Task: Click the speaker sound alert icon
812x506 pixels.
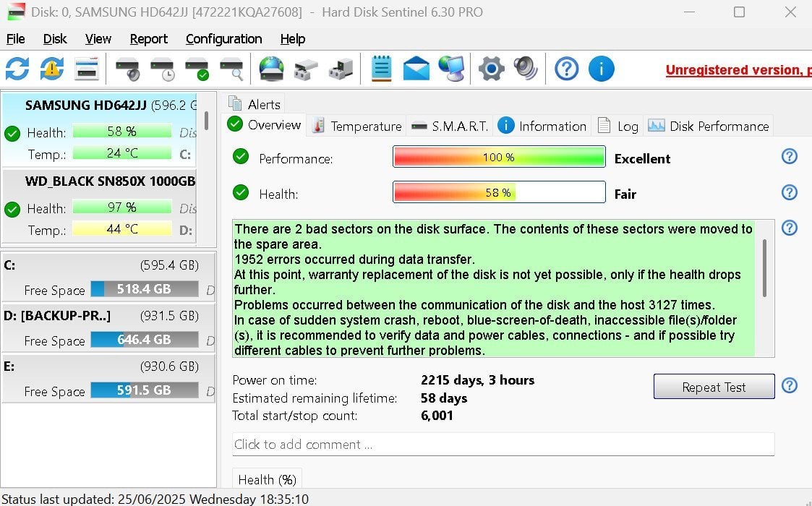Action: pos(526,69)
